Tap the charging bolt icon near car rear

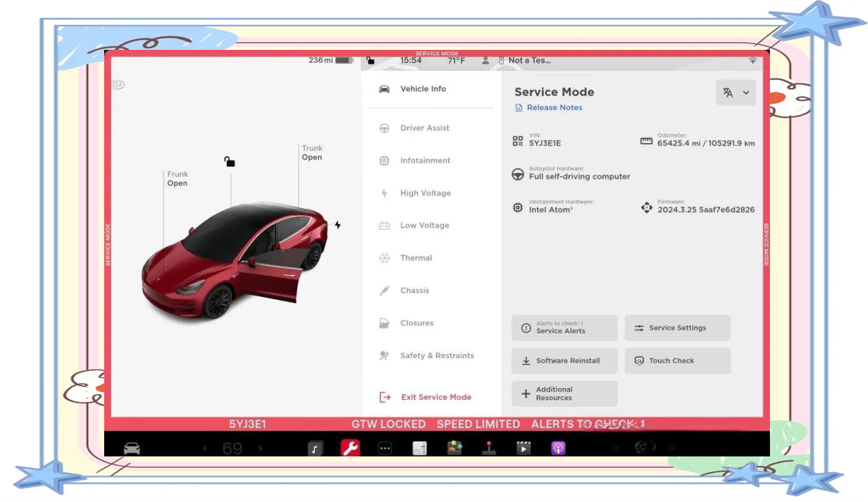pos(337,225)
